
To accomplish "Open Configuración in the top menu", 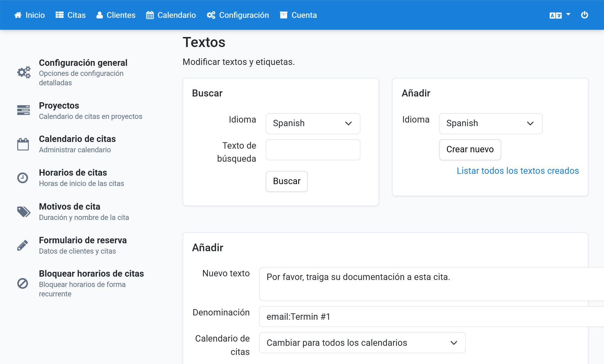I will (x=238, y=15).
